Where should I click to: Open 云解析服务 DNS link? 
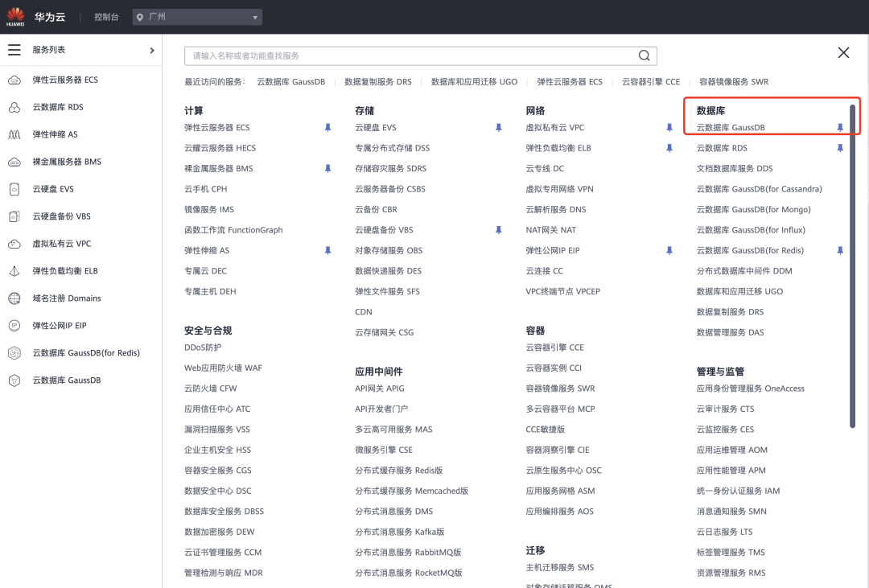(556, 209)
